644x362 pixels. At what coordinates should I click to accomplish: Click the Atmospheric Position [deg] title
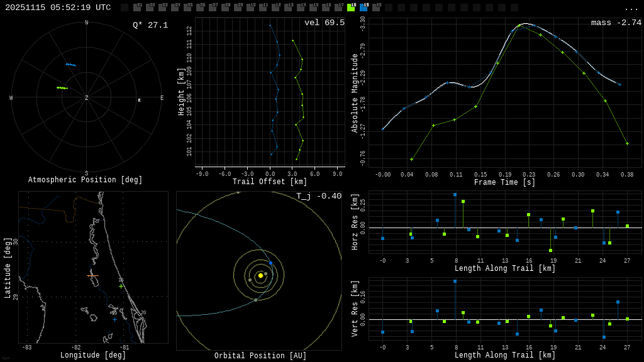[x=85, y=180]
